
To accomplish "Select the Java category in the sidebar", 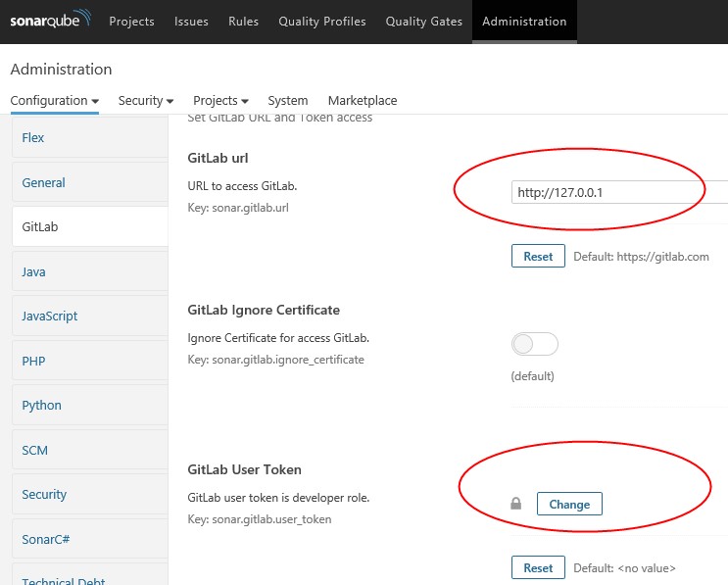I will point(90,271).
